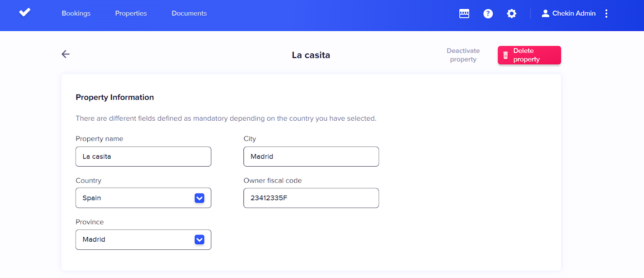644x278 pixels.
Task: Click the Chekin checkmark logo
Action: coord(25,13)
